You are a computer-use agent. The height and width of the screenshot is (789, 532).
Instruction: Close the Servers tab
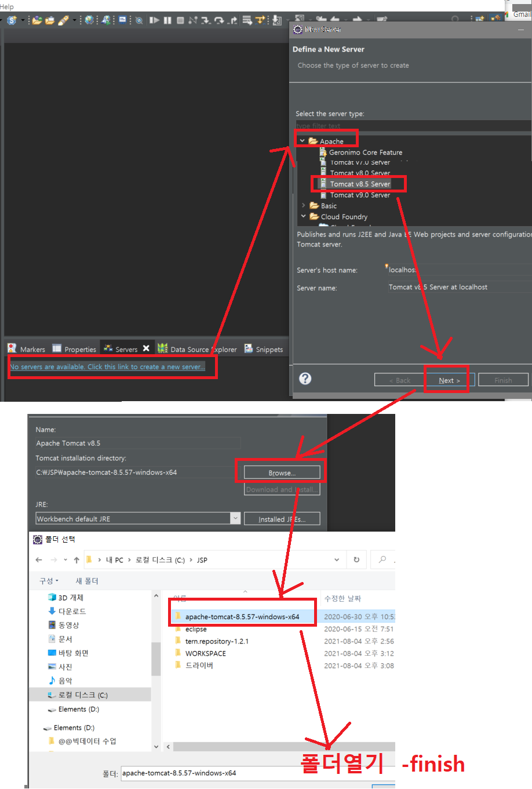[x=146, y=348]
